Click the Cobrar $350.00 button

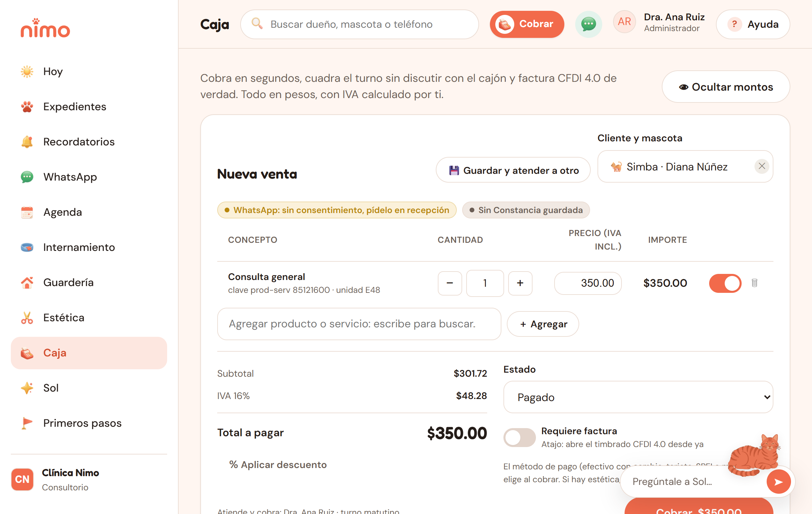coord(699,507)
